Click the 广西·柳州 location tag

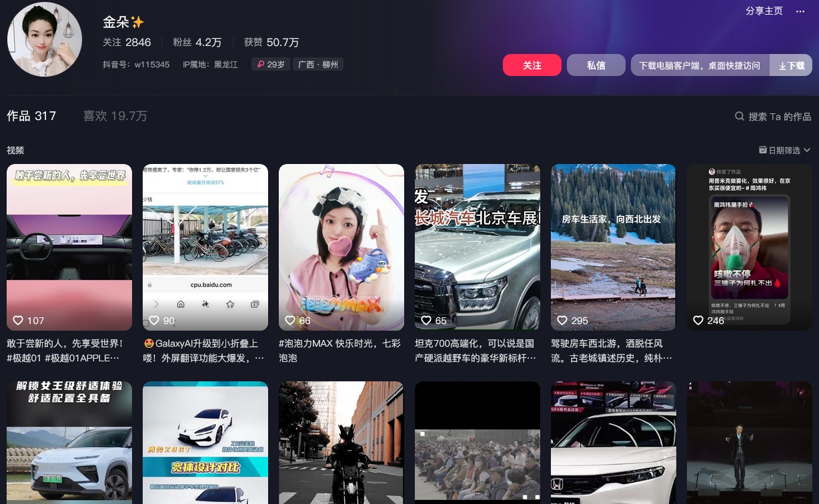click(318, 65)
